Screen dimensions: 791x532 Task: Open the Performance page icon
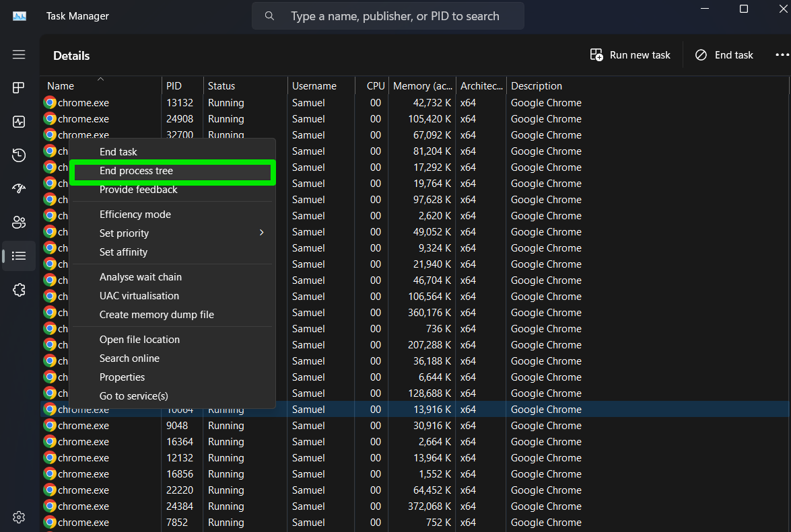pyautogui.click(x=19, y=122)
